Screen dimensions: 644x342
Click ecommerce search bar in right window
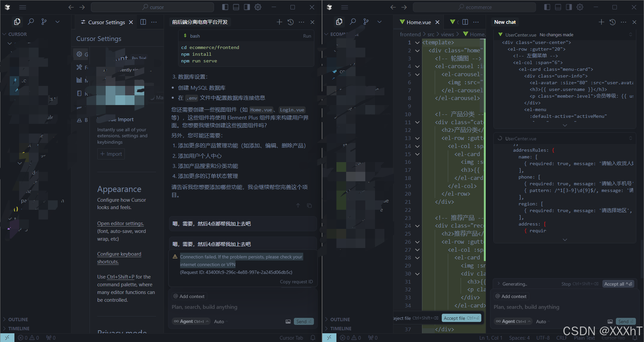pos(474,7)
